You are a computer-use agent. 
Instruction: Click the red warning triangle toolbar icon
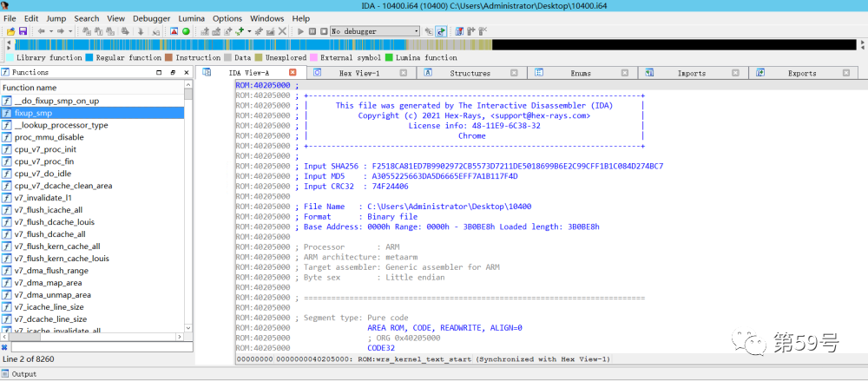174,31
